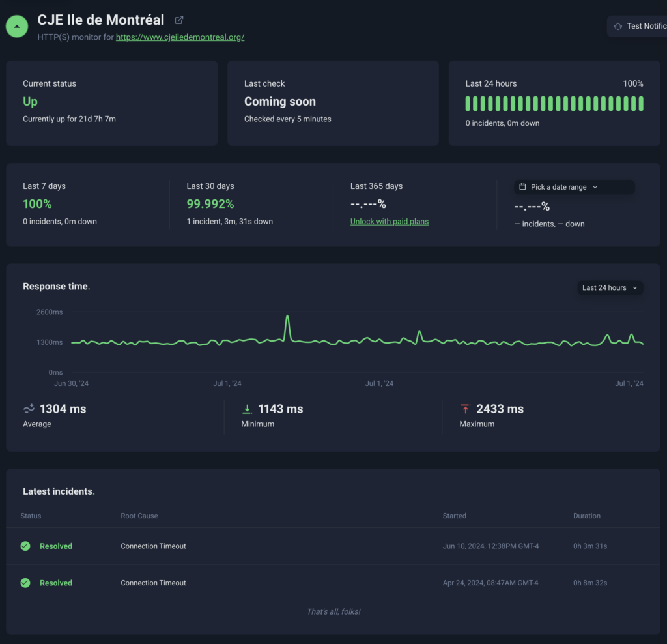667x644 pixels.
Task: Open the external link icon beside the title
Action: point(179,20)
